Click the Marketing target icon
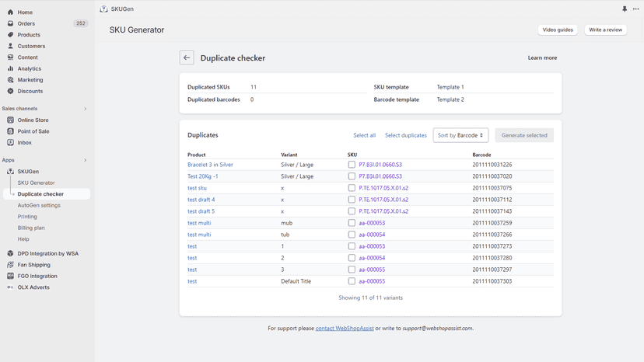The width and height of the screenshot is (644, 362). pyautogui.click(x=10, y=79)
